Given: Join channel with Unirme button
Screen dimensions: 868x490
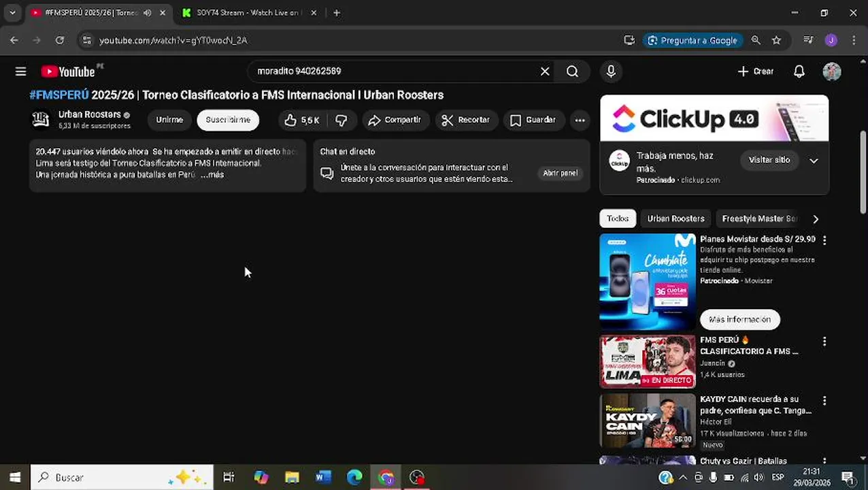Looking at the screenshot, I should point(169,120).
